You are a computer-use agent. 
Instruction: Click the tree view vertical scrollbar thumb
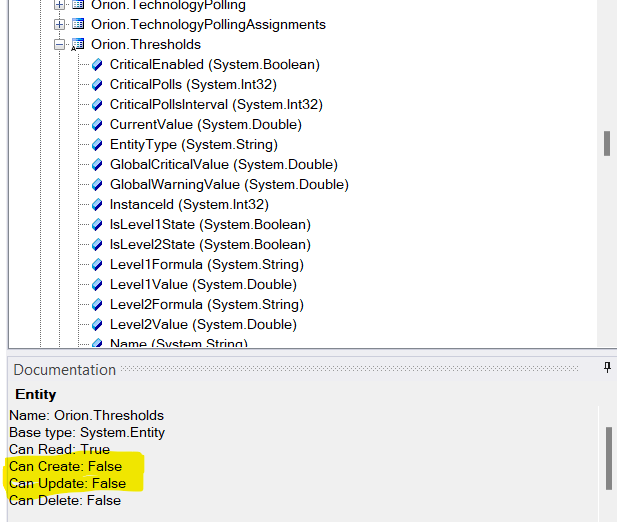point(607,144)
